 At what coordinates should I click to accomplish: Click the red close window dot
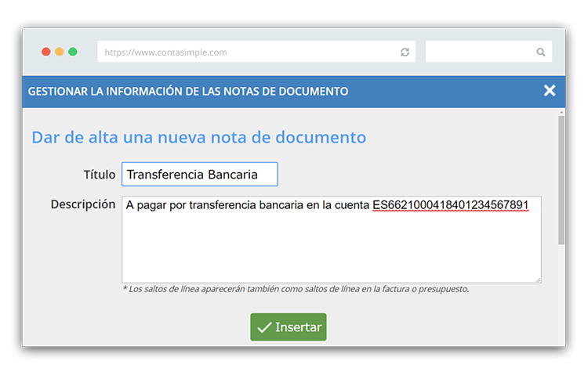coord(46,52)
